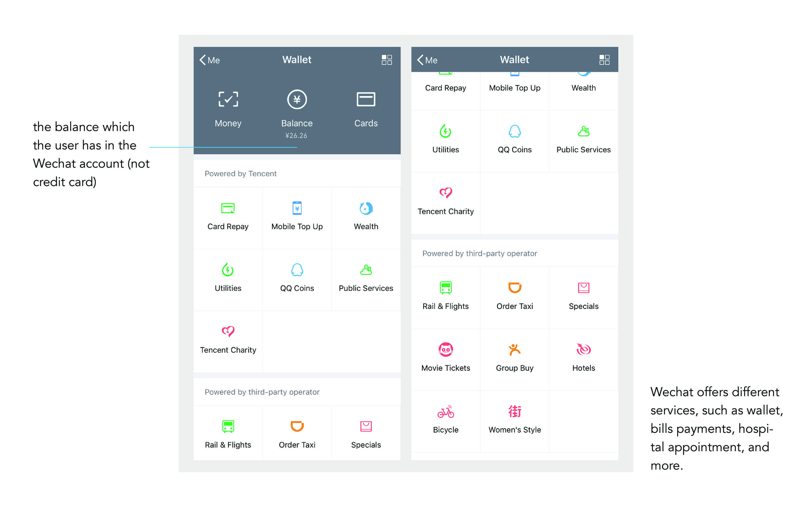Open Tencent Charity in right wallet

point(445,201)
